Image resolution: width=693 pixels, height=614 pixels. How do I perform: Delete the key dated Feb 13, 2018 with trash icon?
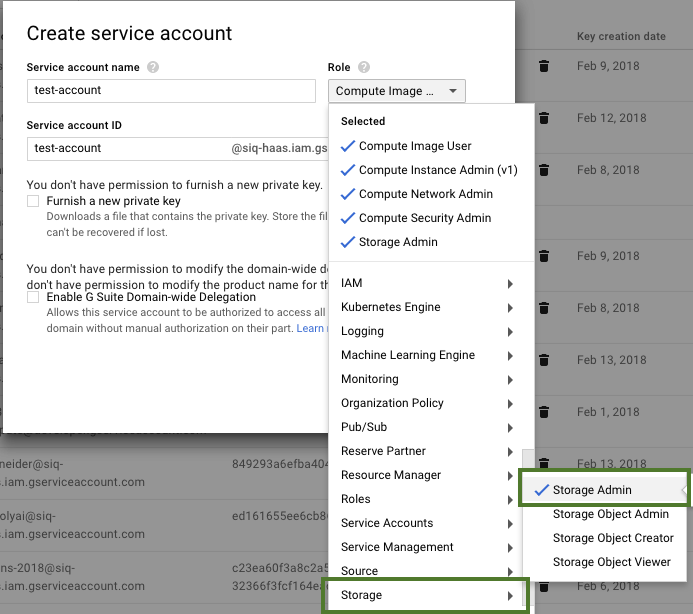pyautogui.click(x=544, y=359)
